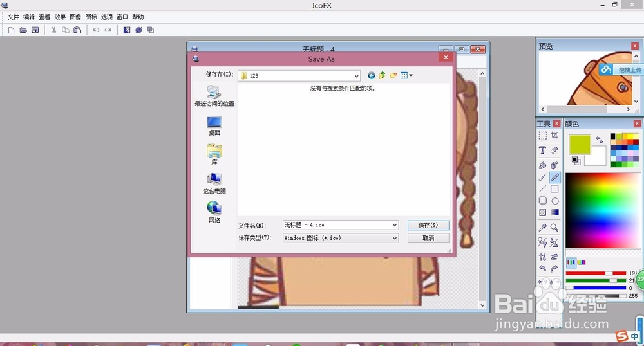
Task: Click the Open folder icon in toolbar
Action: pyautogui.click(x=23, y=30)
